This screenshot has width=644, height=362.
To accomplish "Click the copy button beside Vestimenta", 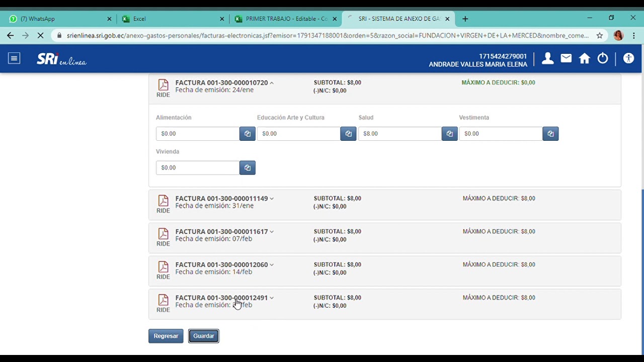I will click(x=550, y=134).
